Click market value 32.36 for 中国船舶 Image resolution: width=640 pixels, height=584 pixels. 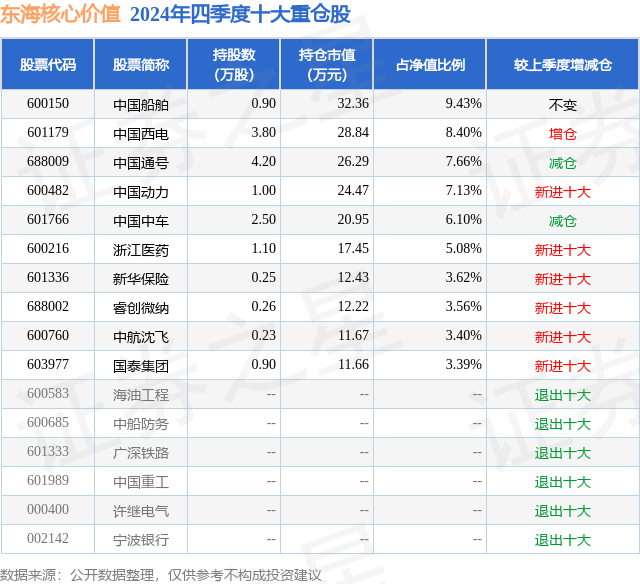[353, 104]
